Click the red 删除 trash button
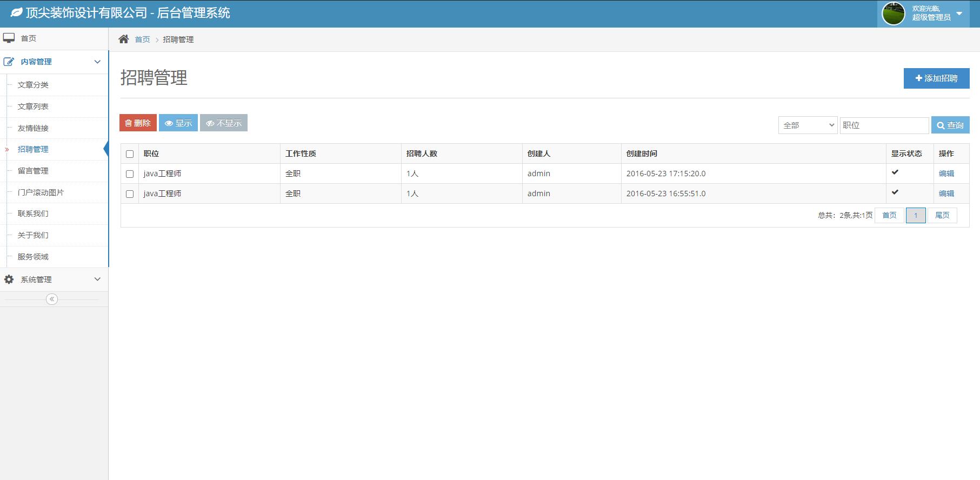This screenshot has height=480, width=980. click(138, 123)
